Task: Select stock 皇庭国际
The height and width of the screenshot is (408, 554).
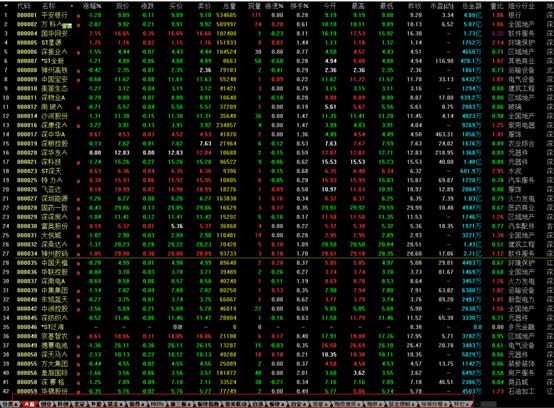Action: (54, 373)
